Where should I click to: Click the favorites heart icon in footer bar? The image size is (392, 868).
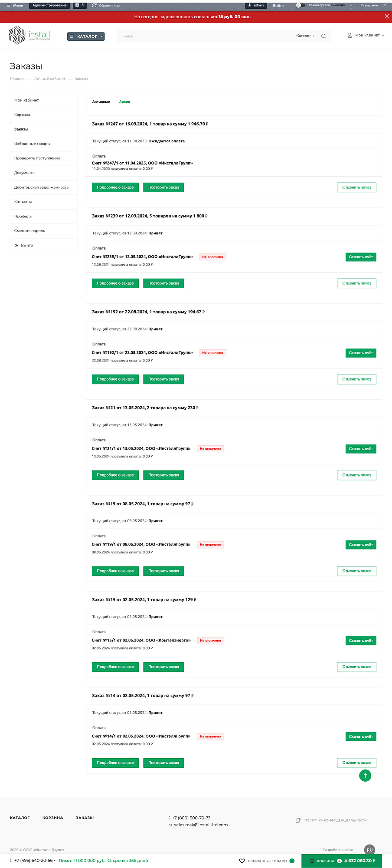coord(242,861)
